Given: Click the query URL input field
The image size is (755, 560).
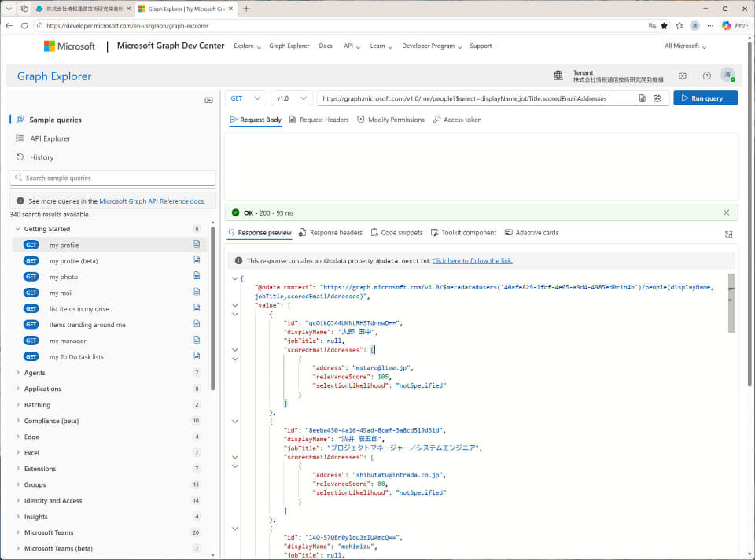Looking at the screenshot, I should click(x=477, y=98).
